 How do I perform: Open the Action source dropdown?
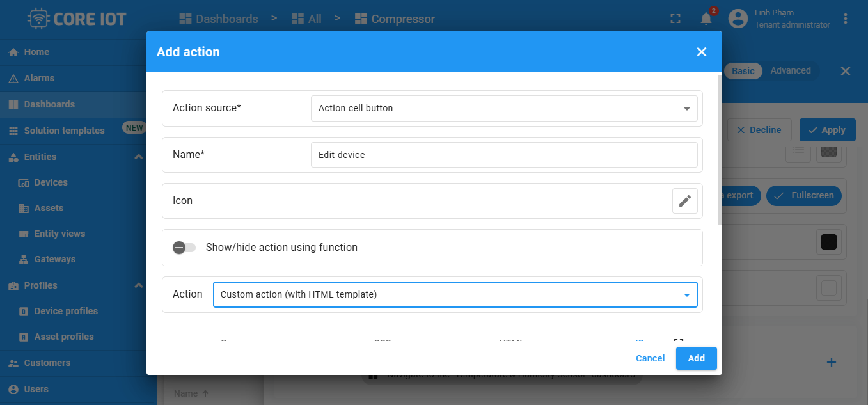pos(503,109)
